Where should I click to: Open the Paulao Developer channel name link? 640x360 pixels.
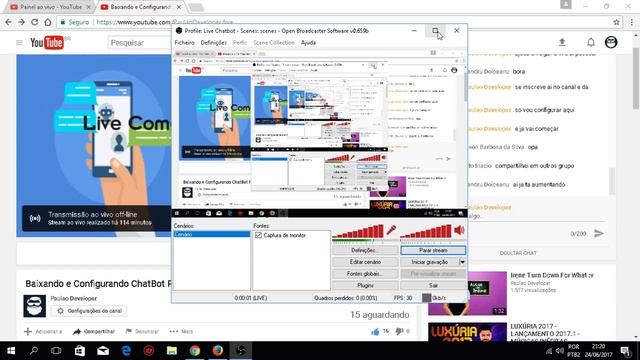pyautogui.click(x=74, y=298)
